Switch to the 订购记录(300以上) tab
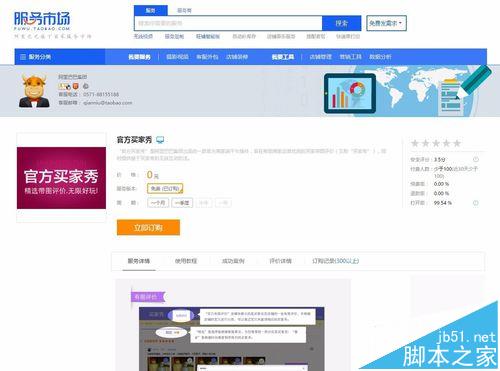The image size is (500, 371). click(335, 261)
